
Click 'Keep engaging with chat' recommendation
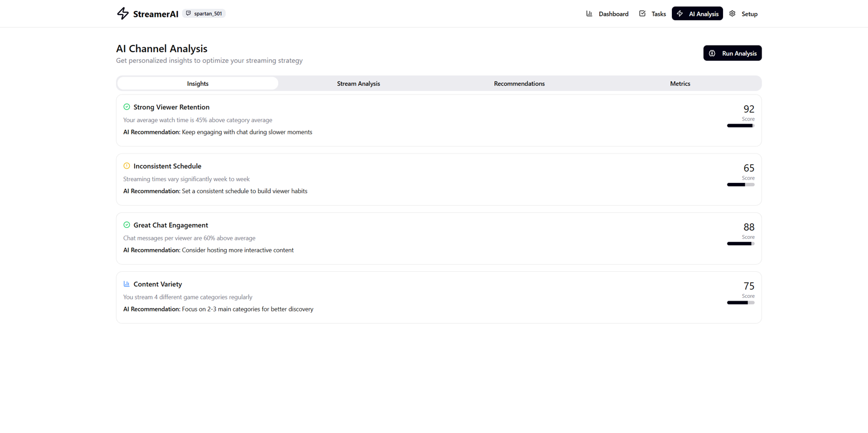pyautogui.click(x=247, y=132)
